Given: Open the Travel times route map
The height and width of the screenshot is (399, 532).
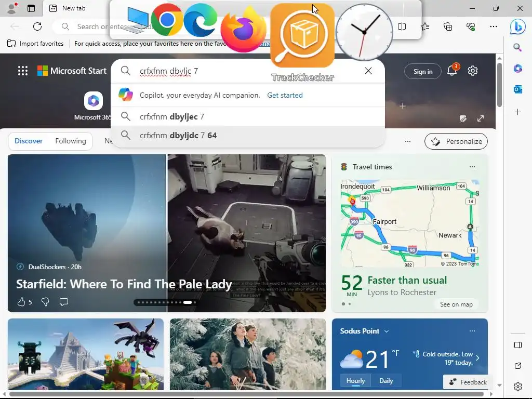Looking at the screenshot, I should coord(410,223).
